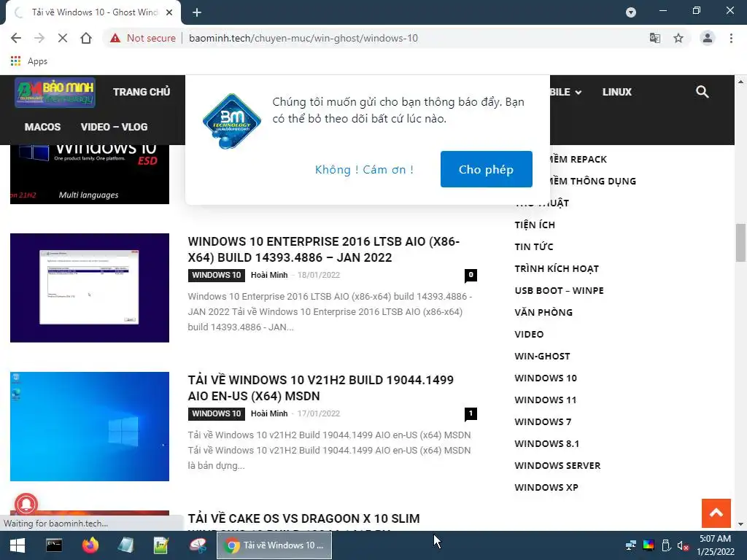Image resolution: width=747 pixels, height=560 pixels.
Task: Click author Hoài Minh on 18/01/2022 post
Action: [x=269, y=275]
